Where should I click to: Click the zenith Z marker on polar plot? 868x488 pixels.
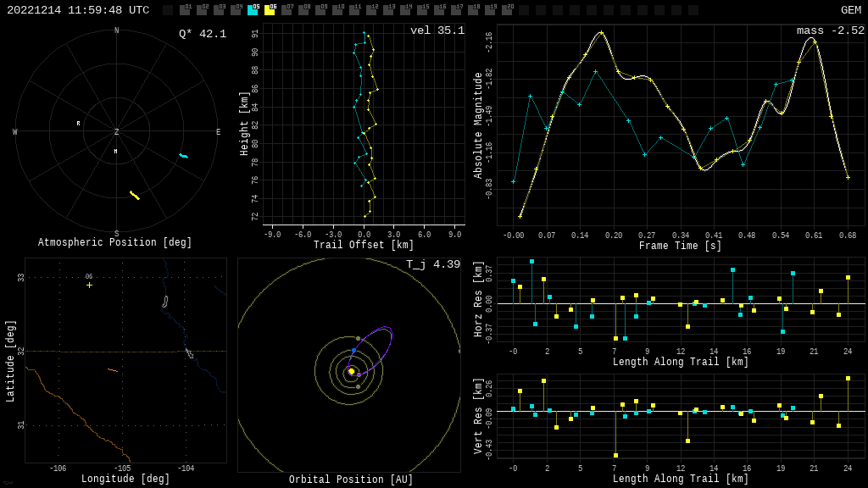coord(117,132)
